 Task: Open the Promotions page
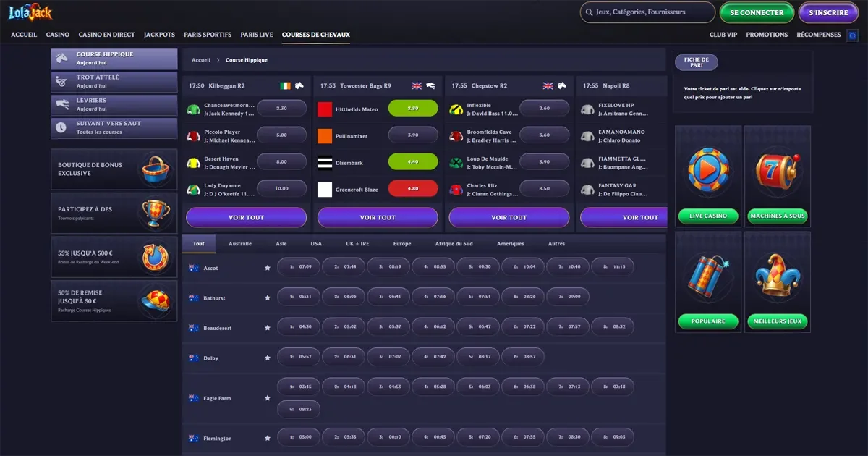click(x=767, y=35)
